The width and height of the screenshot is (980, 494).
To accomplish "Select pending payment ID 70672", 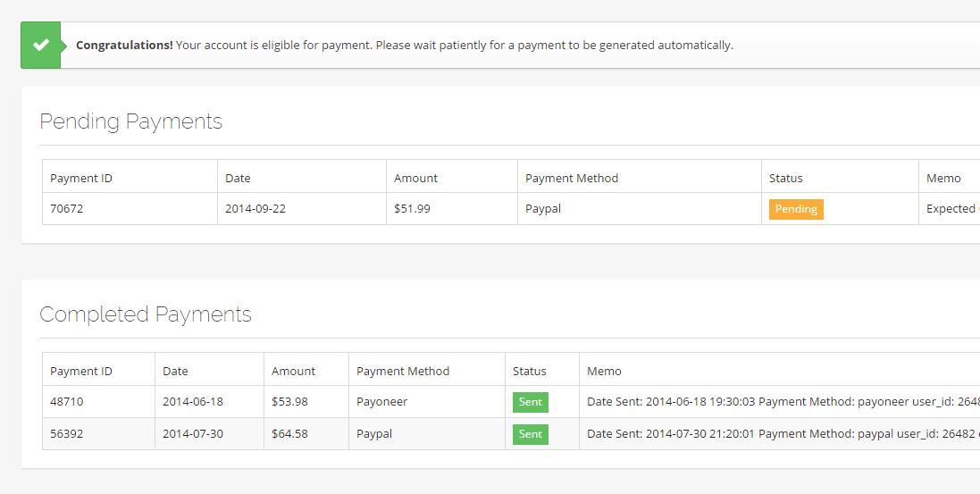I will 67,209.
